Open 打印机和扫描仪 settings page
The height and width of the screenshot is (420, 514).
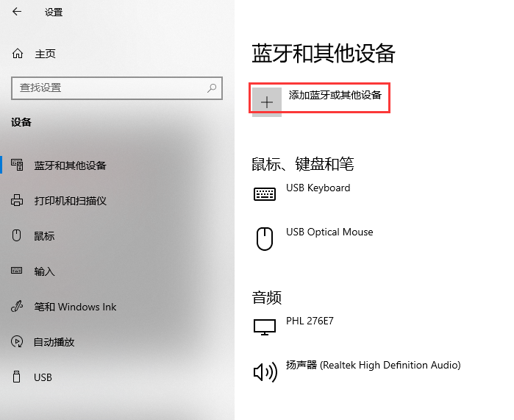[71, 201]
